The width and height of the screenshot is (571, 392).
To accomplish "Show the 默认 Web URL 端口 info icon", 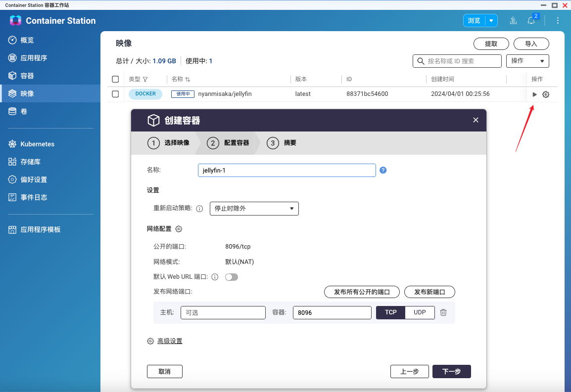I will 215,277.
